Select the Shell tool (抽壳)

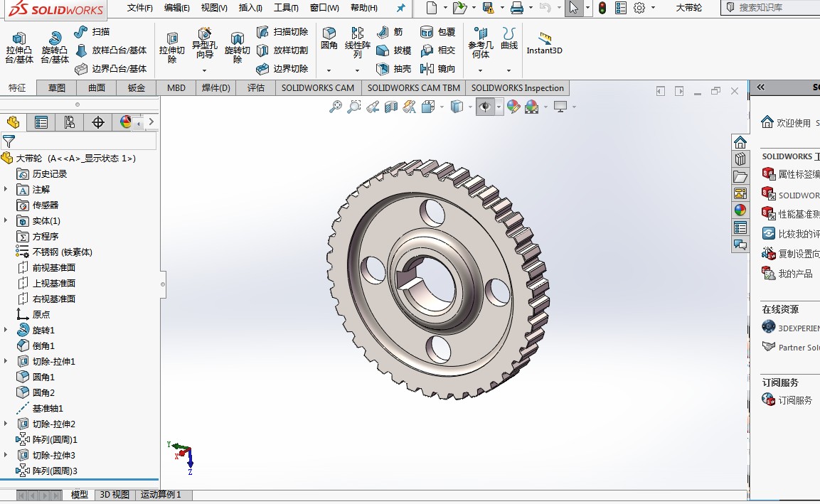(394, 68)
